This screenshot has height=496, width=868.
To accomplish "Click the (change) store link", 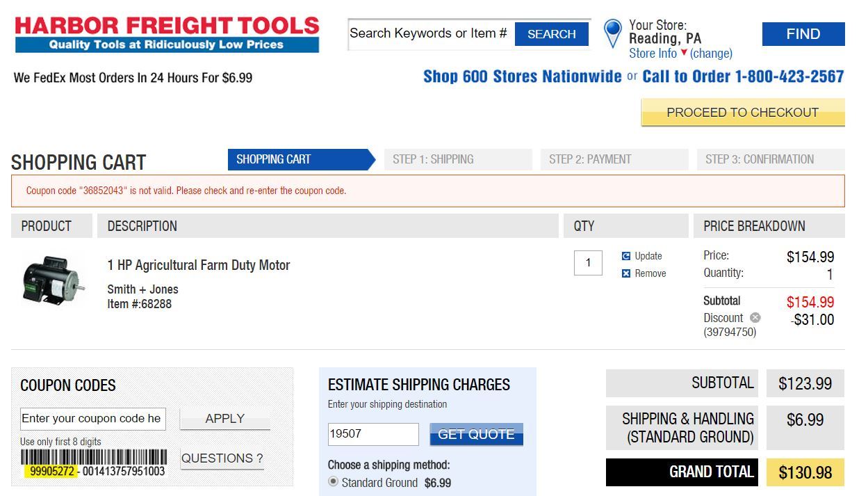I will coord(711,53).
